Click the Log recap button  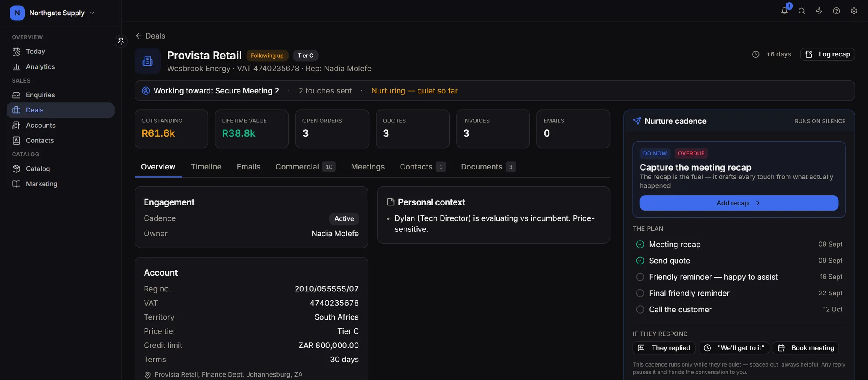[x=827, y=54]
